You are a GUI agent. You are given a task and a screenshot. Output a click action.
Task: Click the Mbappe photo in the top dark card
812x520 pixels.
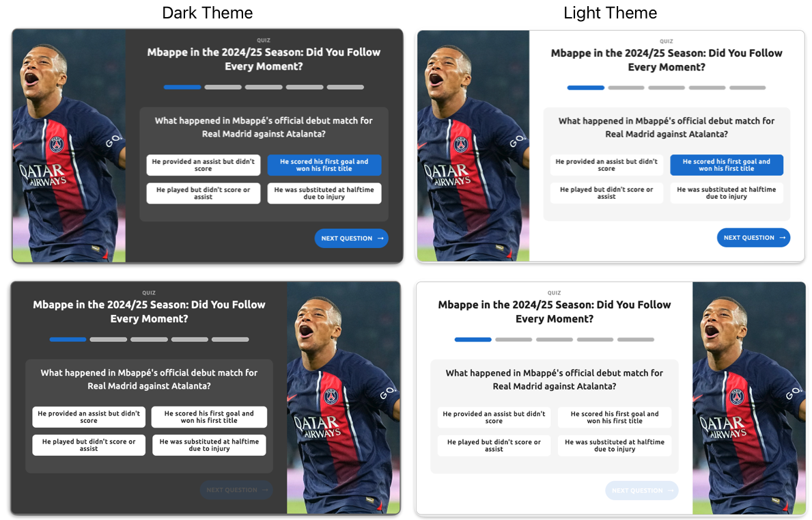(x=69, y=146)
